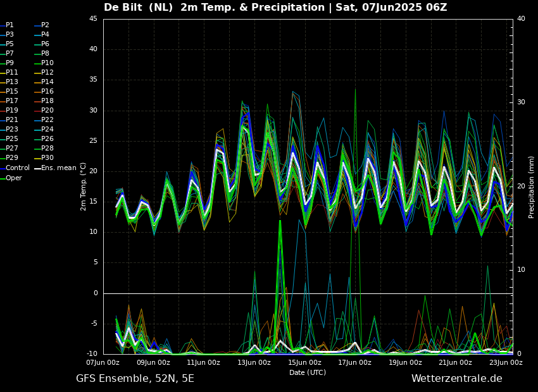Click ensemble member P23 in legend

coord(9,129)
